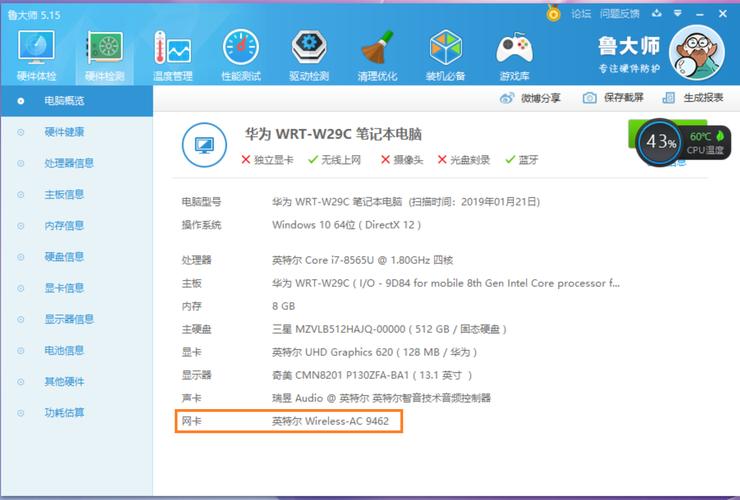Screen dimensions: 740x500
Task: Click the Wireless-AC 9462 network card value
Action: point(330,421)
